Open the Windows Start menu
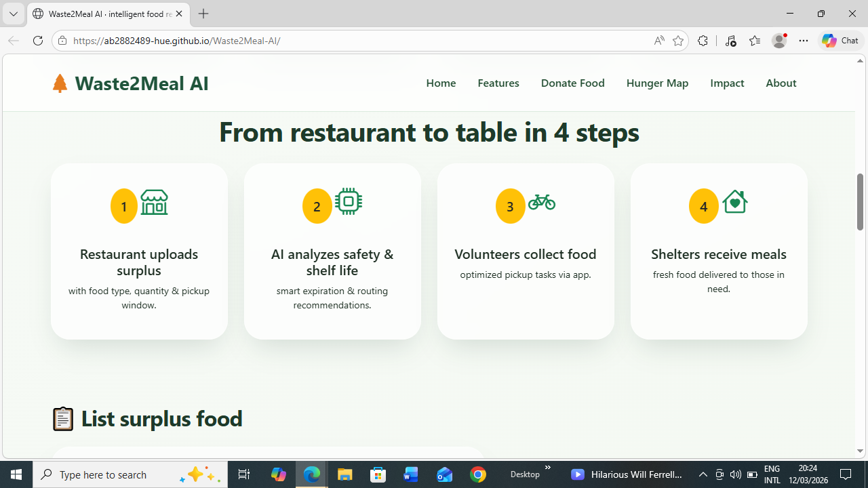 pos(16,474)
